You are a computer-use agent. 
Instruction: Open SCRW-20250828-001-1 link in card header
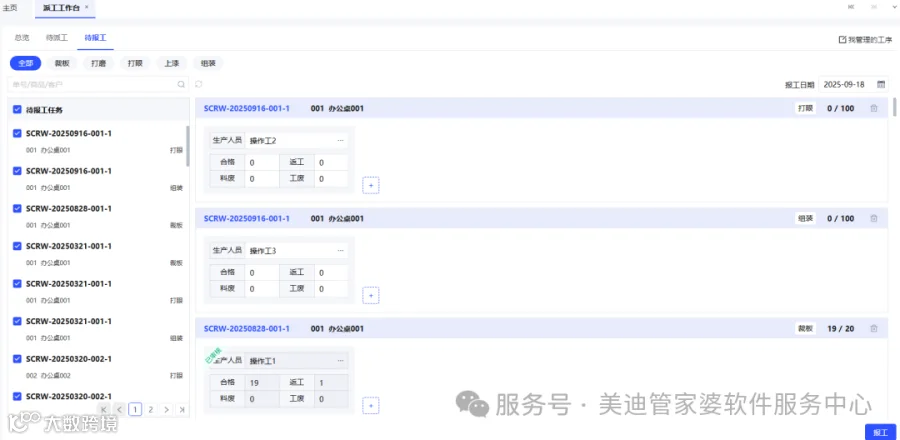point(247,329)
